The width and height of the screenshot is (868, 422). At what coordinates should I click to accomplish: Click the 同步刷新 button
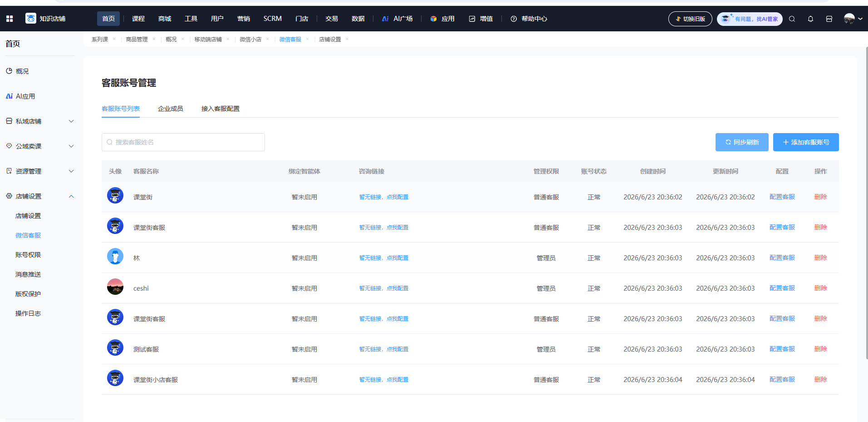(x=742, y=142)
